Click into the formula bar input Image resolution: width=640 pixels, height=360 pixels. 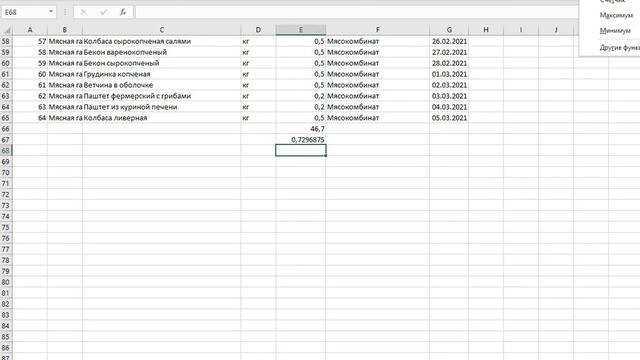click(357, 12)
